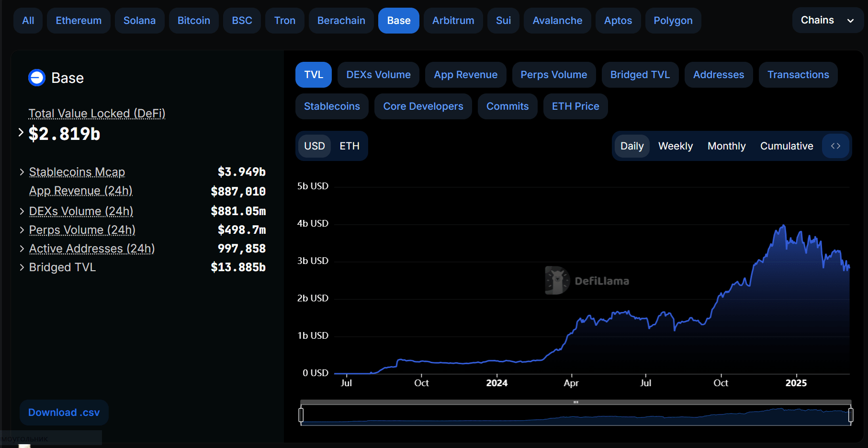Open the Stablecoins Mcap label

[77, 172]
